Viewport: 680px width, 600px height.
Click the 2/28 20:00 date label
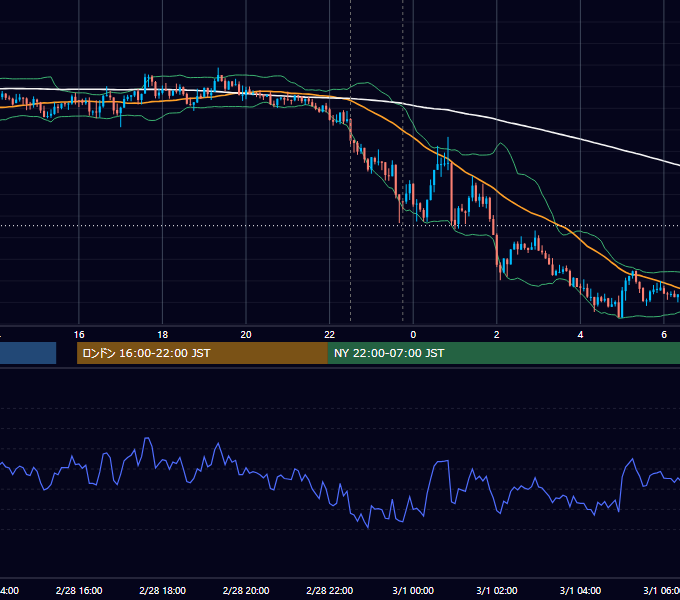[246, 590]
